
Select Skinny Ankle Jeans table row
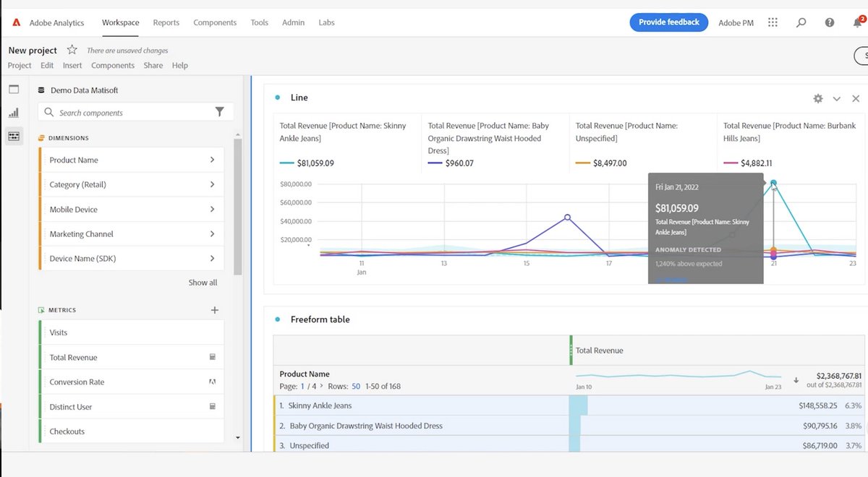[x=571, y=406]
